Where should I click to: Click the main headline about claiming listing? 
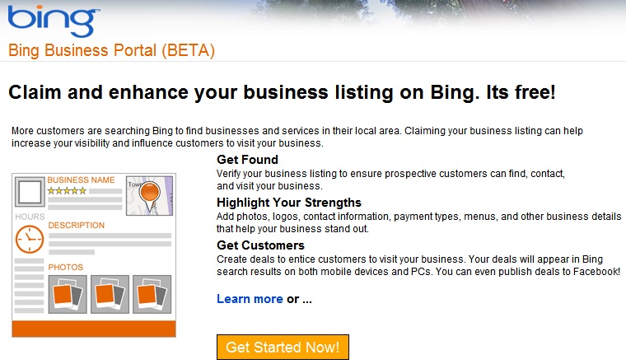point(282,91)
